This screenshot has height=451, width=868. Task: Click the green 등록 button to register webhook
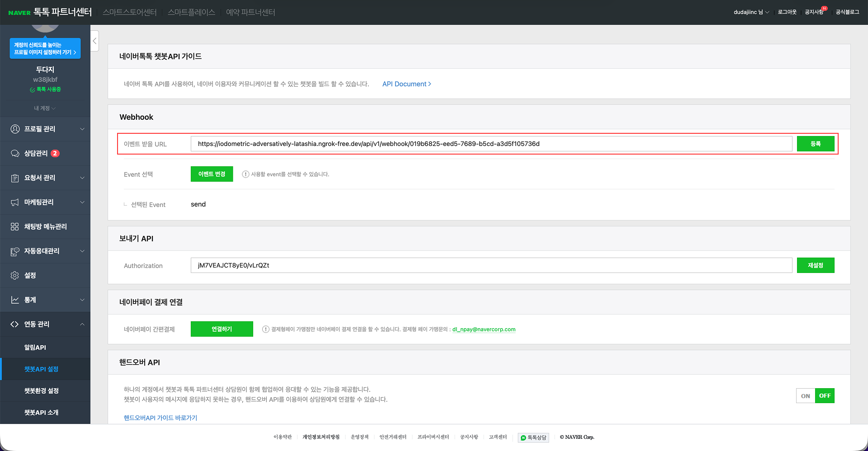(x=815, y=144)
